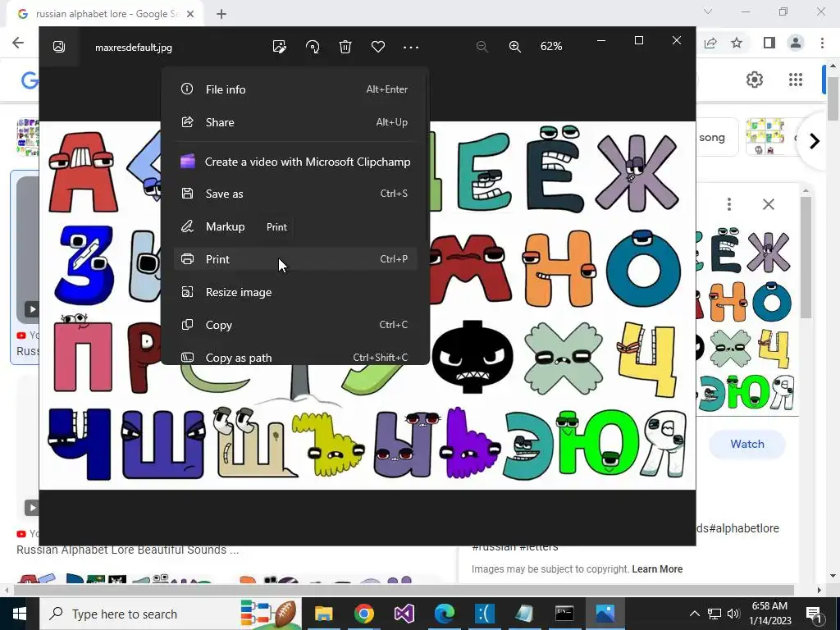The width and height of the screenshot is (840, 630).
Task: Switch to Command Prompt on the taskbar
Action: pos(564,614)
